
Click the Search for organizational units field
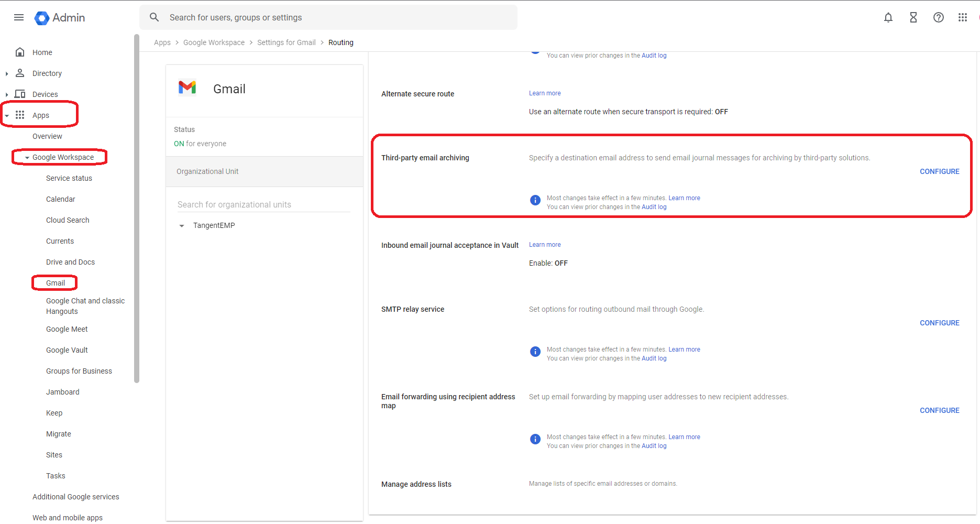[264, 204]
